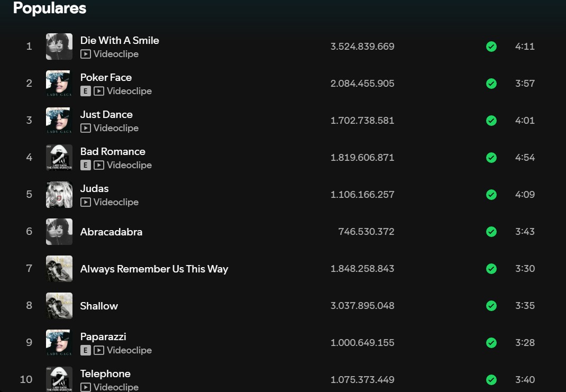Click Videoclipe label under Judas
Image resolution: width=566 pixels, height=392 pixels.
click(x=116, y=202)
